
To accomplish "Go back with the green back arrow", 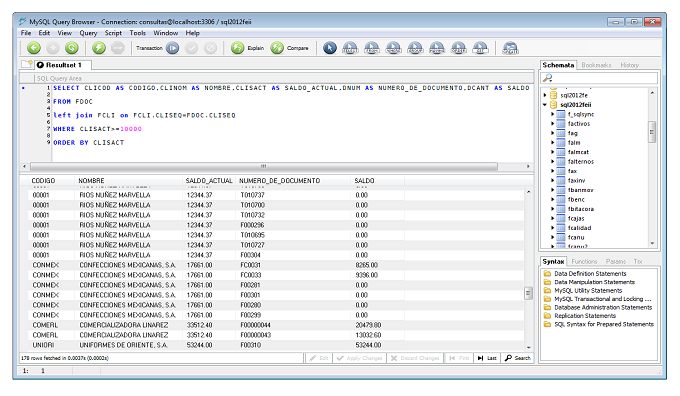I will 34,48.
